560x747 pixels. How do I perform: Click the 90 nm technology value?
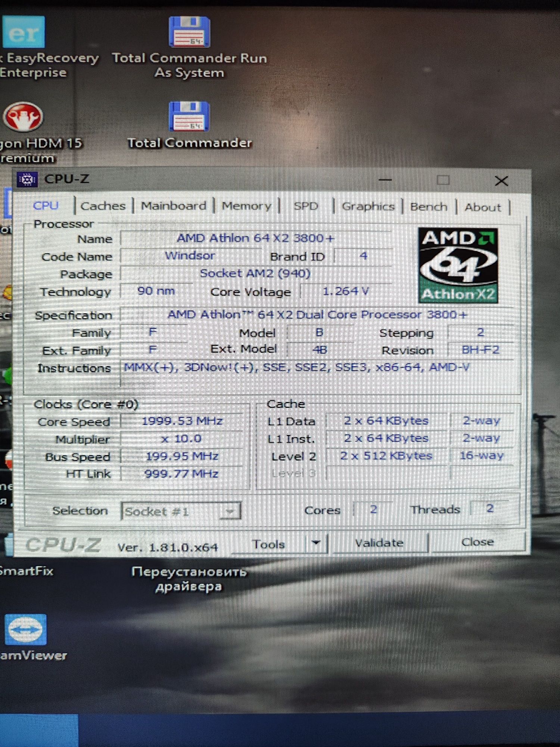pyautogui.click(x=156, y=291)
